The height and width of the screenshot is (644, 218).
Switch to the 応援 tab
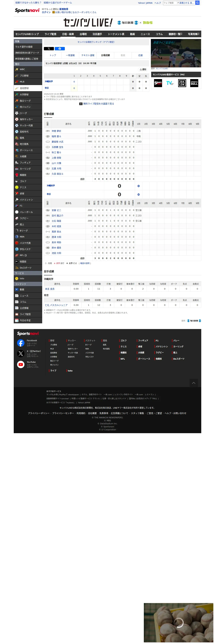click(140, 55)
